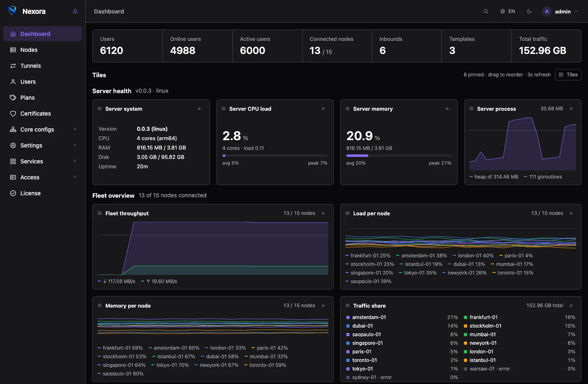The width and height of the screenshot is (588, 384).
Task: Toggle the sidebar pin icon
Action: [x=75, y=11]
